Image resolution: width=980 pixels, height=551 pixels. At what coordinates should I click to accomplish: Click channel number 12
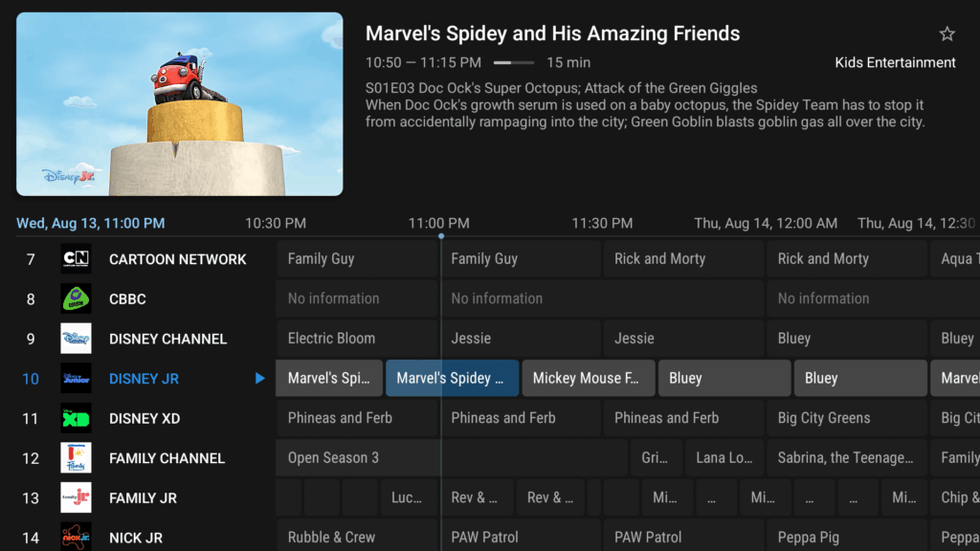click(31, 458)
